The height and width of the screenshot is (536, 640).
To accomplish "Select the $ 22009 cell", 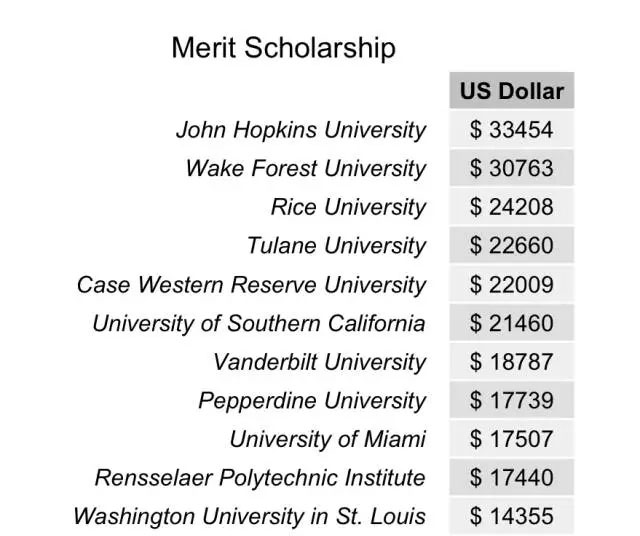I will [512, 284].
